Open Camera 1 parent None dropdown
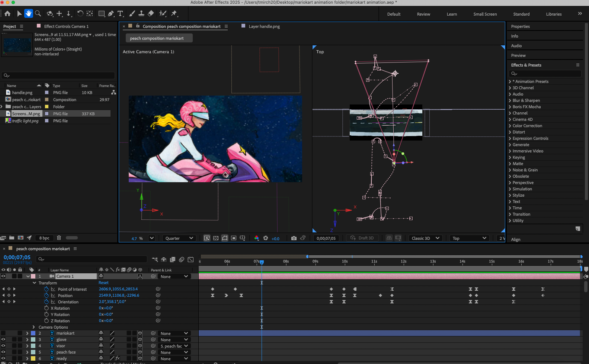Screen dimensions: 589x364 [x=174, y=277]
